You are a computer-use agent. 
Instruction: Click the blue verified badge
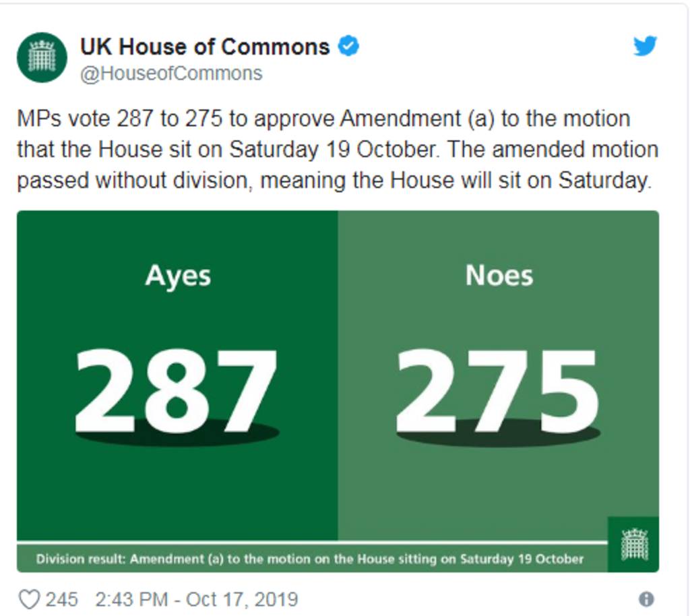click(x=348, y=46)
